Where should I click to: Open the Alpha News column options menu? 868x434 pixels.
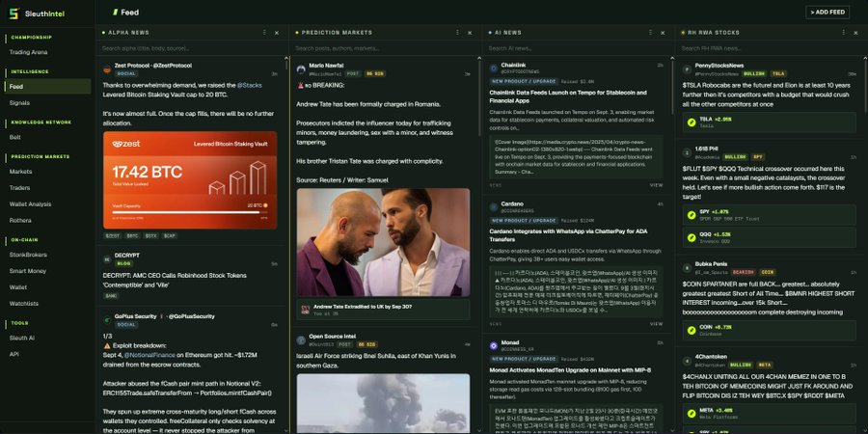pyautogui.click(x=264, y=33)
